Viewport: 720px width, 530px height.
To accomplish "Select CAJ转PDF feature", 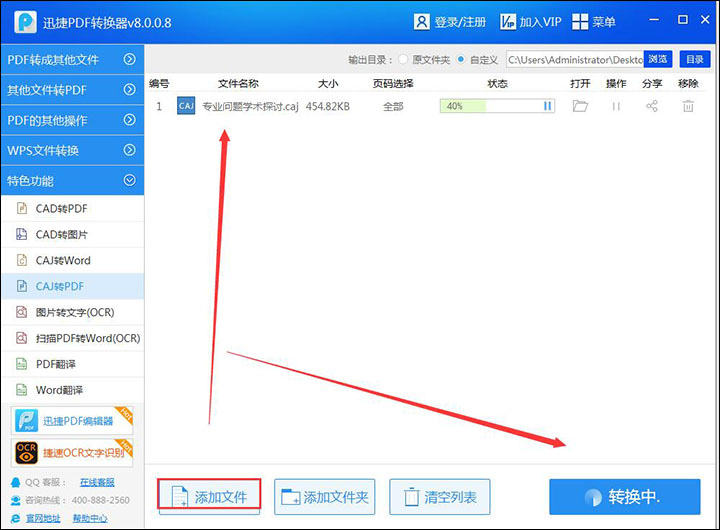I will [x=73, y=286].
